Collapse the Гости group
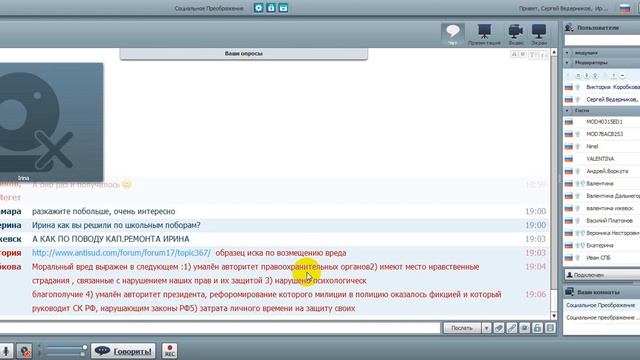This screenshot has width=640, height=360. point(567,111)
